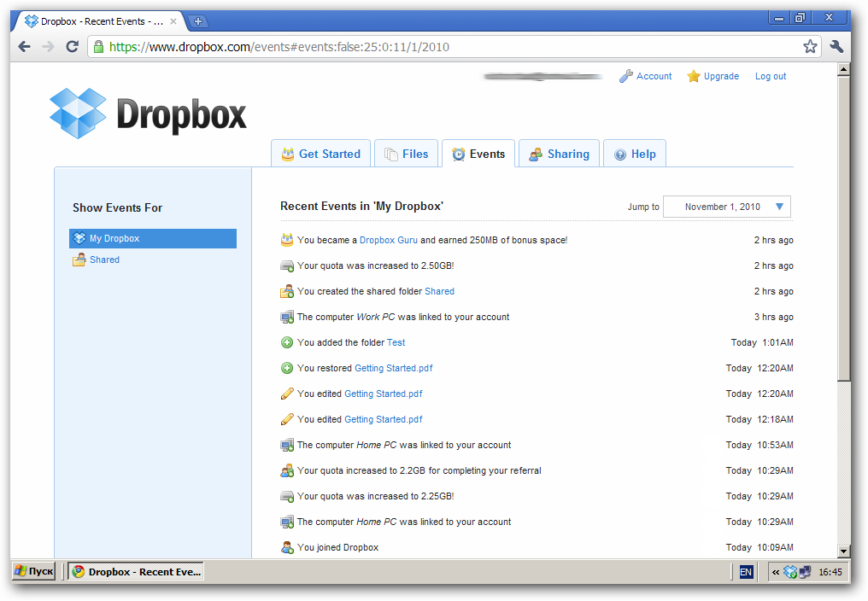This screenshot has width=868, height=601.
Task: Click the 16:45 taskbar clock
Action: (830, 572)
